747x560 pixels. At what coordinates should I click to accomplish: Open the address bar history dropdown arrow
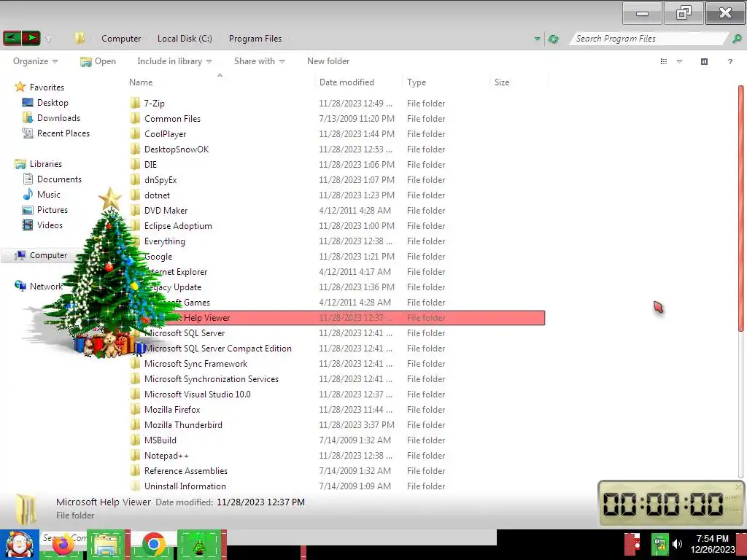click(x=538, y=39)
